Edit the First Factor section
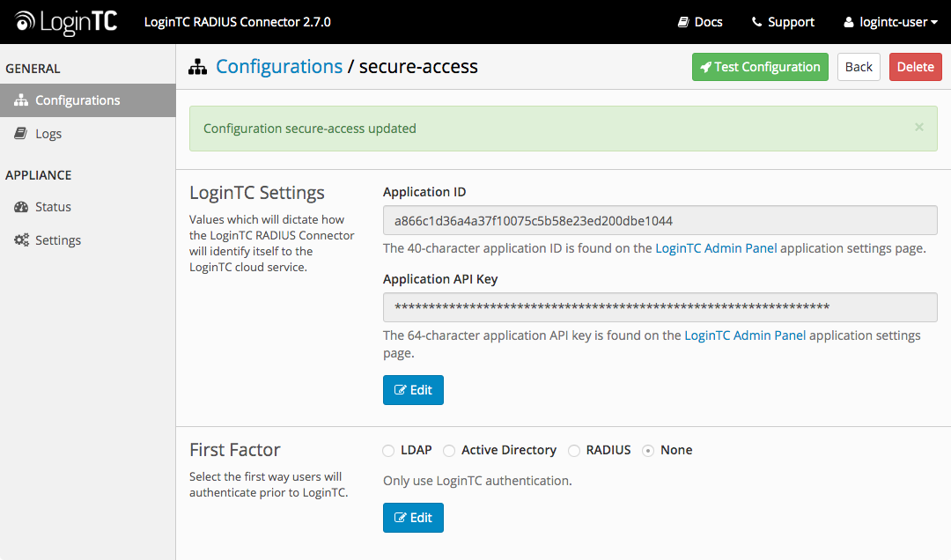 pyautogui.click(x=413, y=518)
